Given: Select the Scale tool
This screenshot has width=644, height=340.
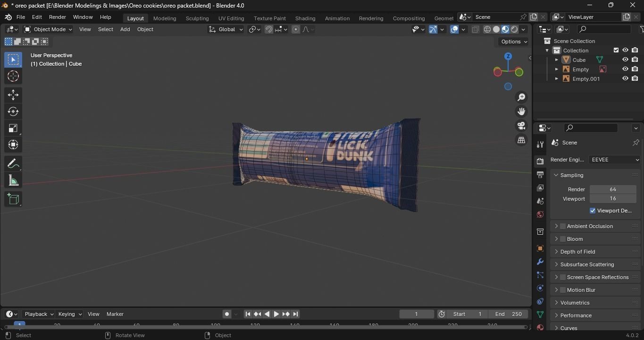Looking at the screenshot, I should pos(13,128).
